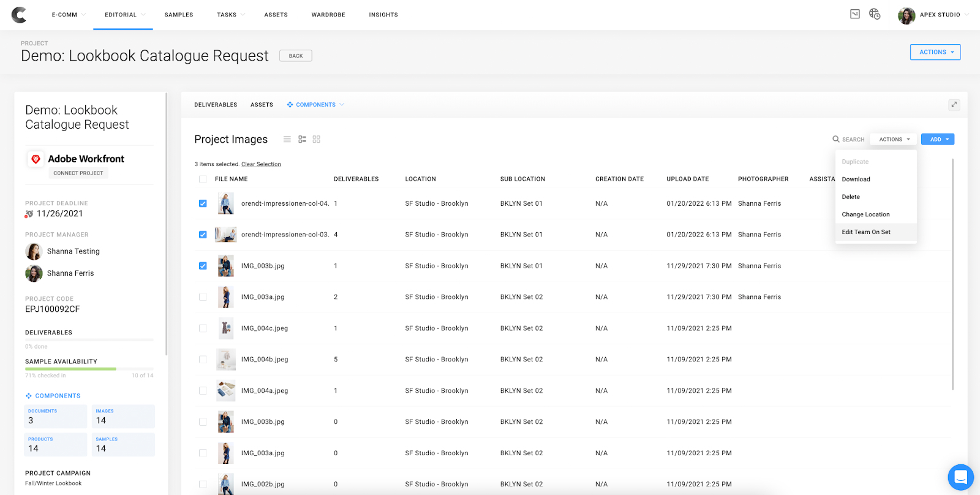
Task: Go to the SAMPLES nav item
Action: [179, 15]
